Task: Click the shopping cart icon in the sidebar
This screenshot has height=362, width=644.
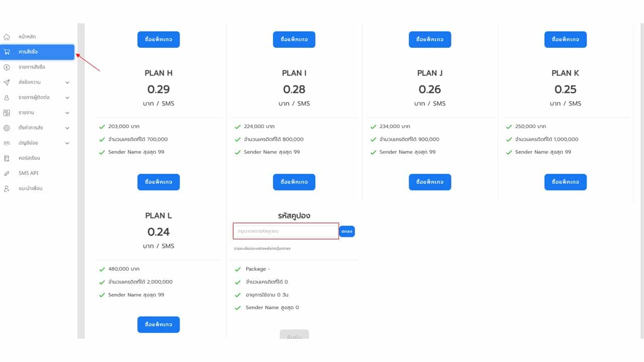Action: 7,52
